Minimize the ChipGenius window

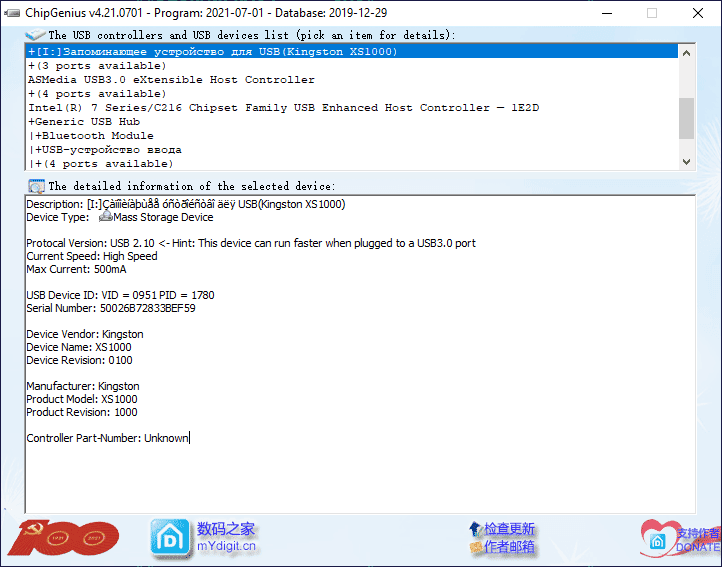pyautogui.click(x=607, y=13)
